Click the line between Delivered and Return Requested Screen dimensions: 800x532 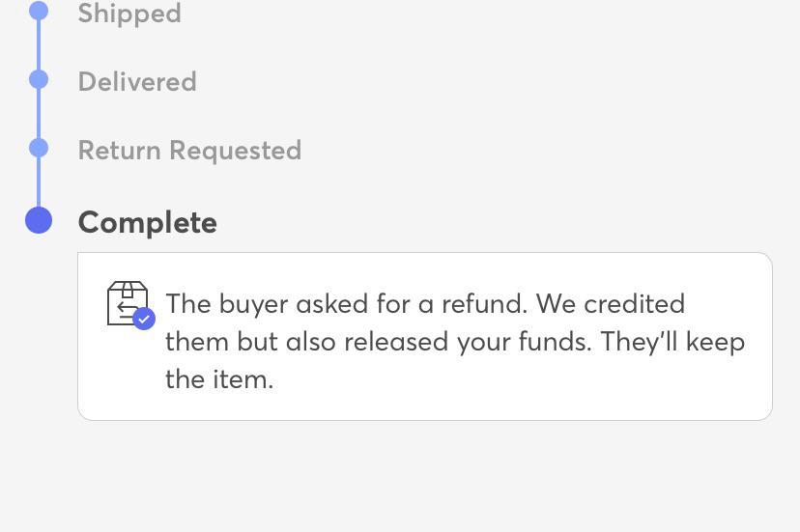point(39,114)
